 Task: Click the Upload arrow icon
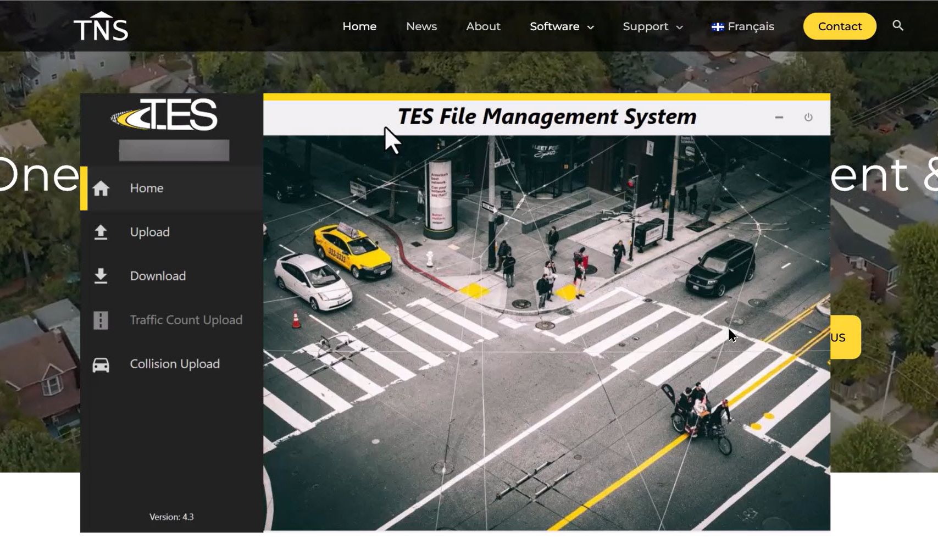(x=101, y=232)
